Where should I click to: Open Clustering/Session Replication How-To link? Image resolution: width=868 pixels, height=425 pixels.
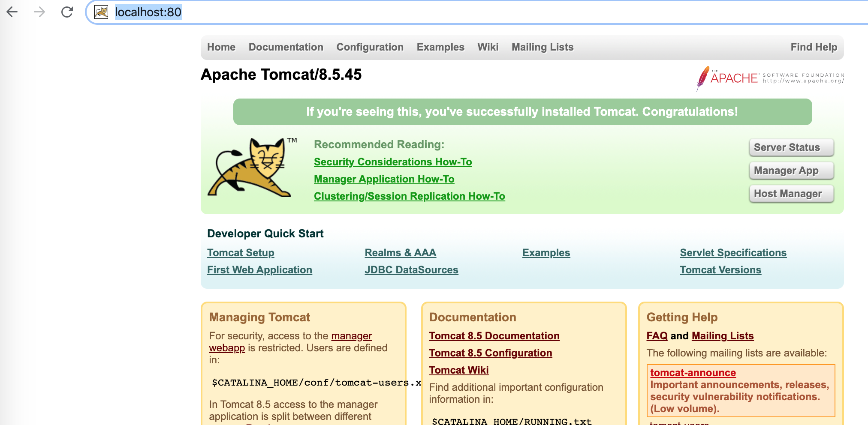pyautogui.click(x=410, y=196)
